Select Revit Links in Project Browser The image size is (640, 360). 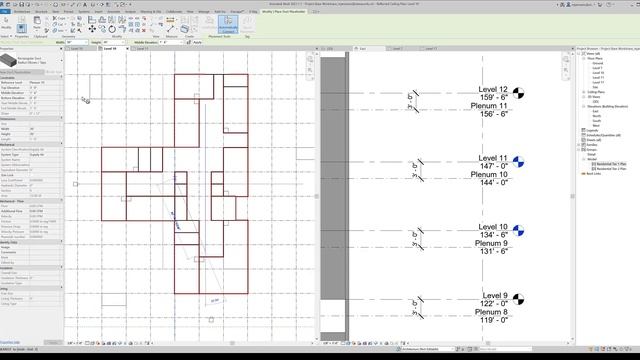point(594,173)
